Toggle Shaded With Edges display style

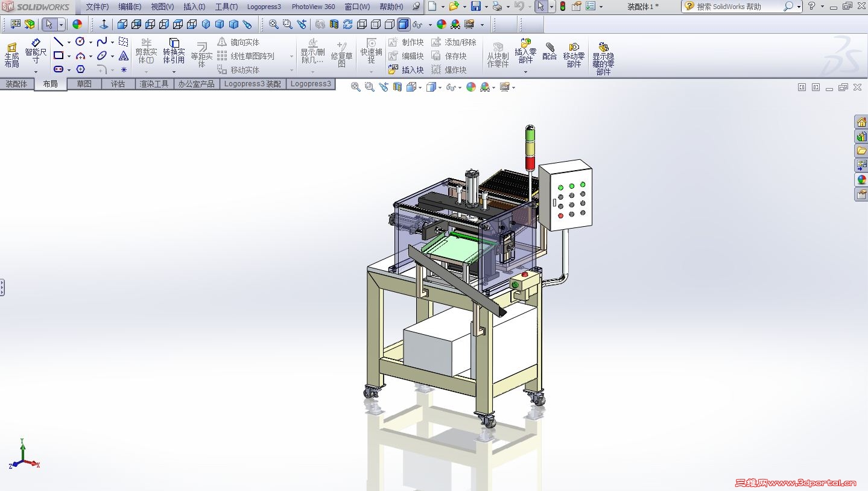404,24
